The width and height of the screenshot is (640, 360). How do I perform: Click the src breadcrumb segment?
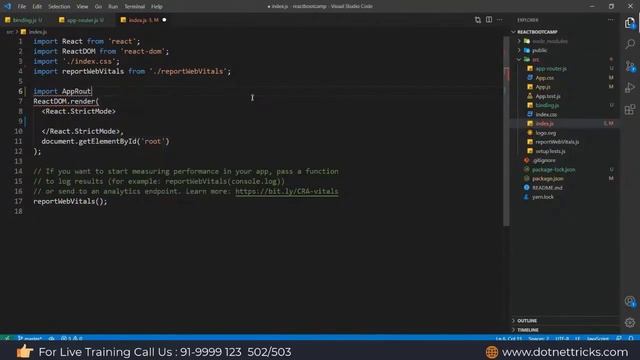[9, 32]
